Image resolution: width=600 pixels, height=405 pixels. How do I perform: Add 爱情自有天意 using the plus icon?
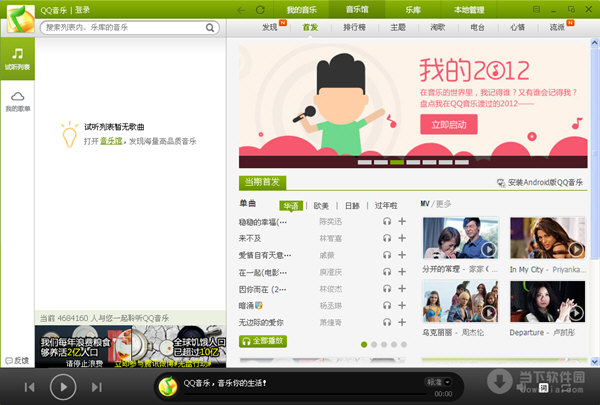[x=402, y=255]
